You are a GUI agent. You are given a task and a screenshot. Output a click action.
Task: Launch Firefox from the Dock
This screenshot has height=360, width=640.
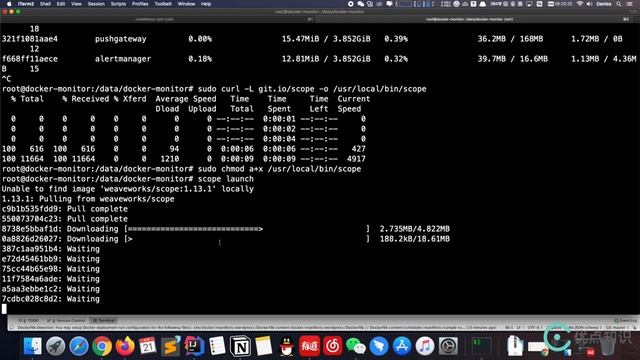click(124, 346)
